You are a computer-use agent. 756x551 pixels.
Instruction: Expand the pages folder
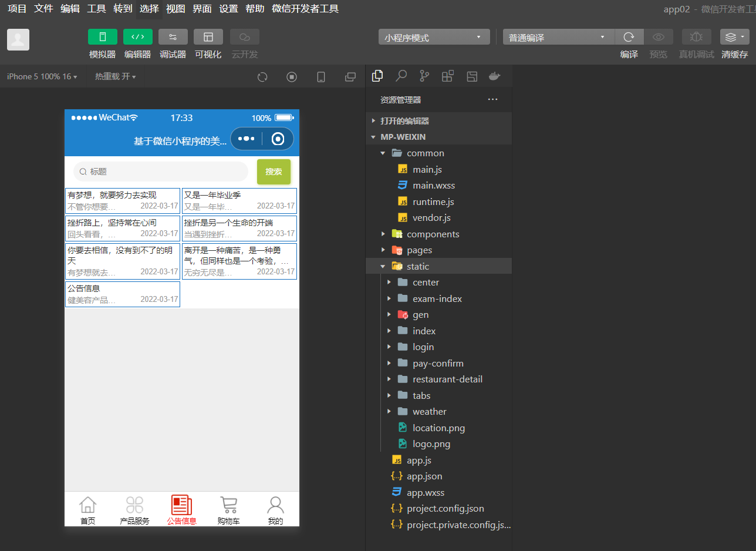pyautogui.click(x=438, y=250)
